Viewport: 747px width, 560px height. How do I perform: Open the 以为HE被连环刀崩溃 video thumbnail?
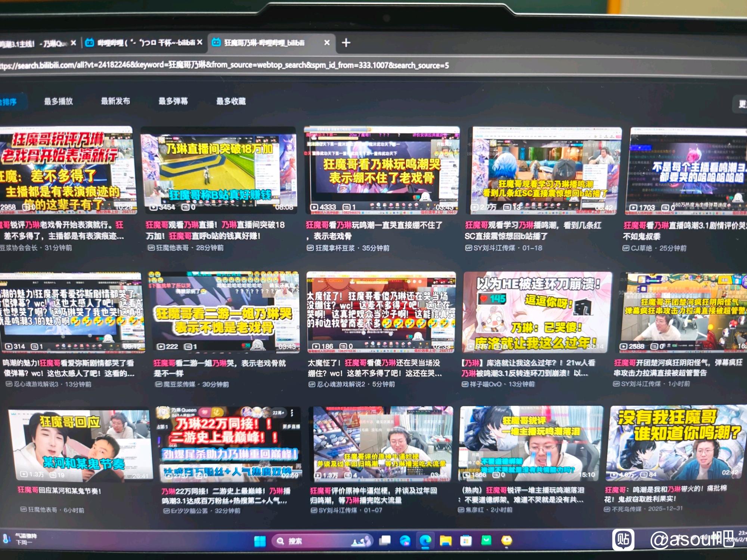coord(537,312)
